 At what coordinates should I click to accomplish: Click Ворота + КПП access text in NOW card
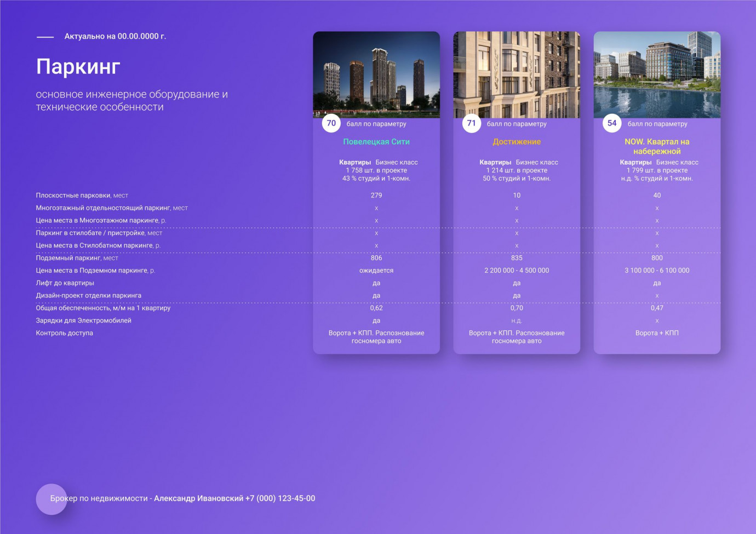[657, 333]
